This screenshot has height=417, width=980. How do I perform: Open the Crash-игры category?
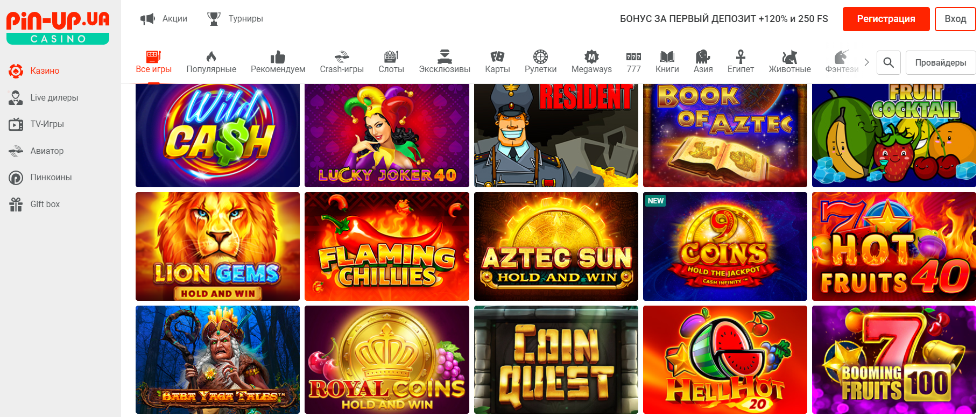(x=341, y=62)
